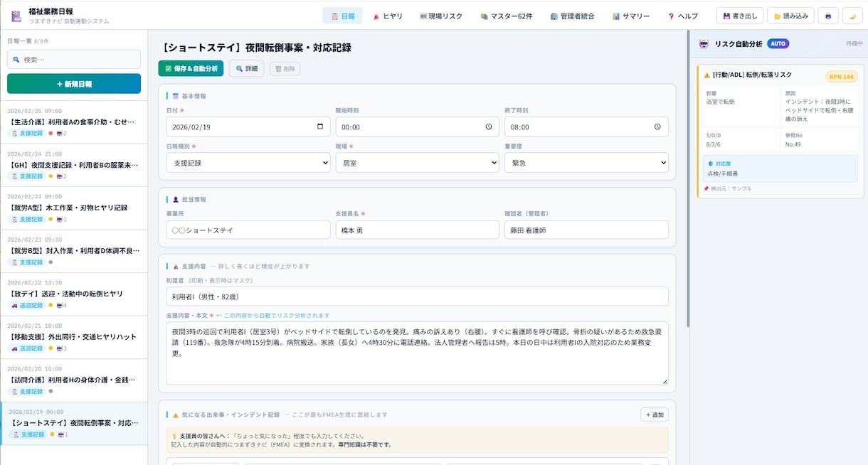The height and width of the screenshot is (465, 868).
Task: Open the 現場リスク tab
Action: click(441, 16)
